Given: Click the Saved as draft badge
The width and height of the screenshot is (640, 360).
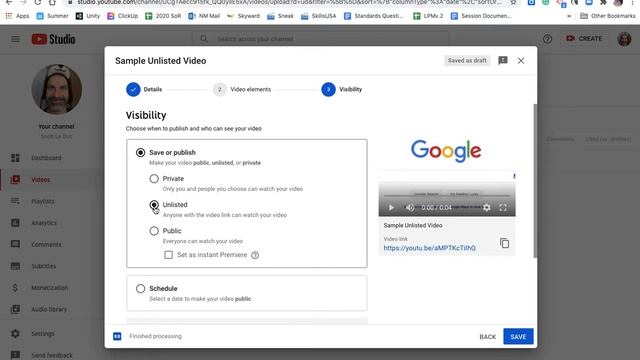Looking at the screenshot, I should click(x=467, y=60).
